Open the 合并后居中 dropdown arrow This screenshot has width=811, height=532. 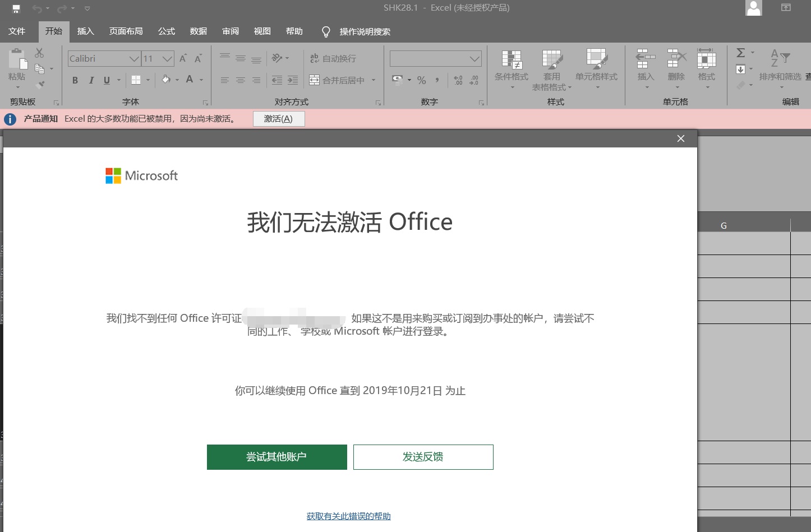tap(374, 80)
